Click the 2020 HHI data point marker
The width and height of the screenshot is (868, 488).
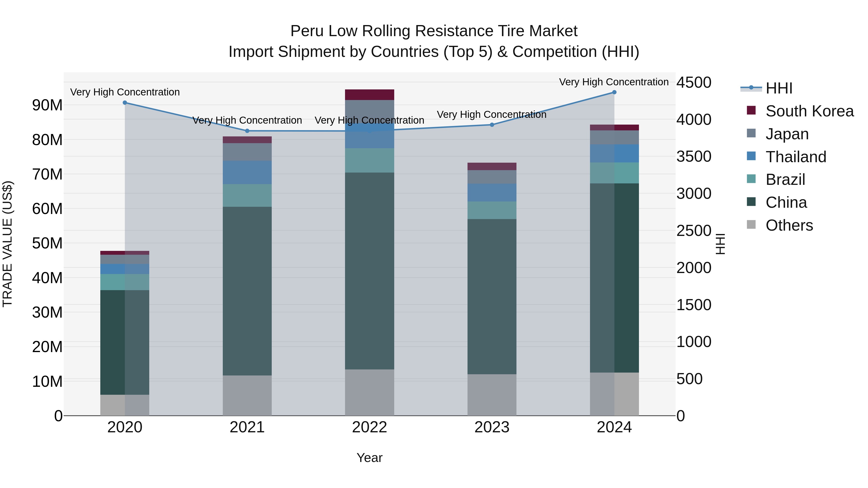click(x=125, y=103)
